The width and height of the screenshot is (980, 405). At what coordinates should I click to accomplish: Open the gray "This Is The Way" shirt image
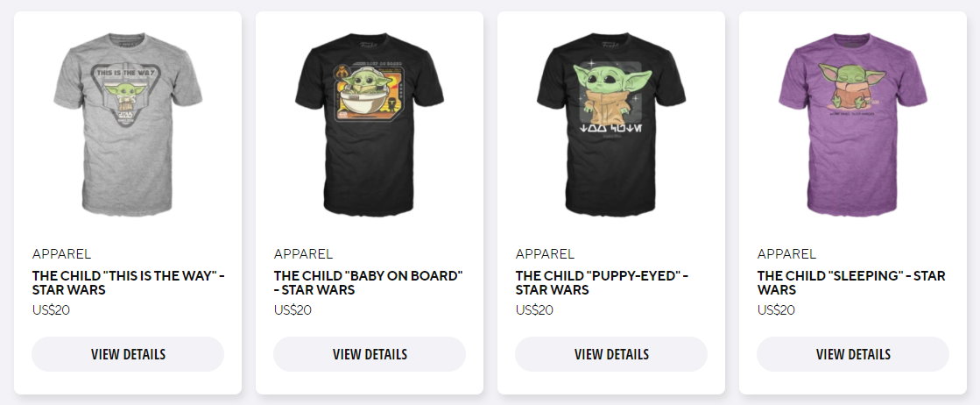pyautogui.click(x=128, y=124)
